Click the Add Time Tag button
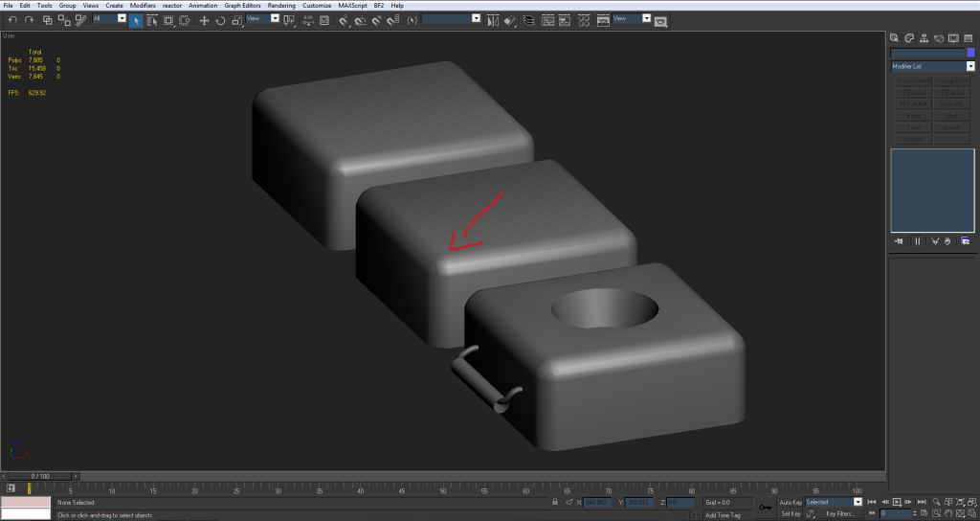980x521 pixels. 723,514
